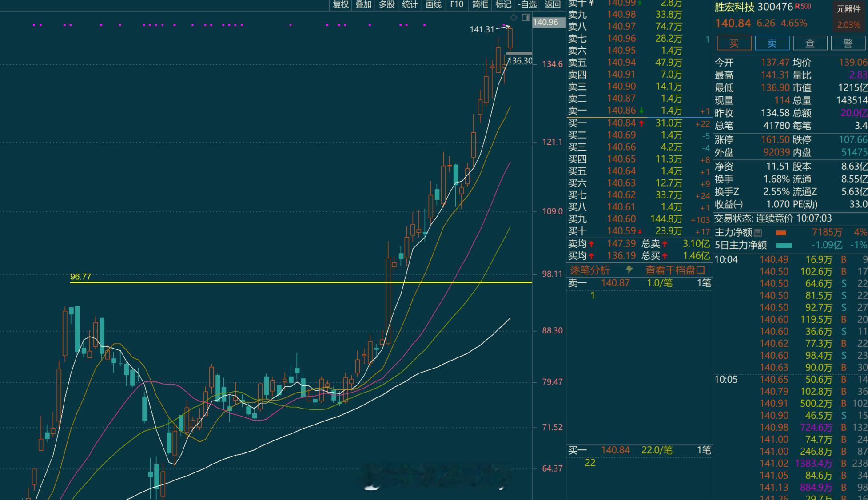The width and height of the screenshot is (868, 500).
Task: Click the 724.6万 trade tick row
Action: tap(791, 428)
